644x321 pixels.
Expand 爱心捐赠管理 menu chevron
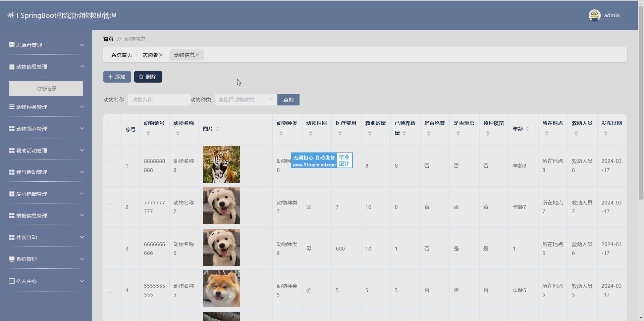tap(82, 194)
